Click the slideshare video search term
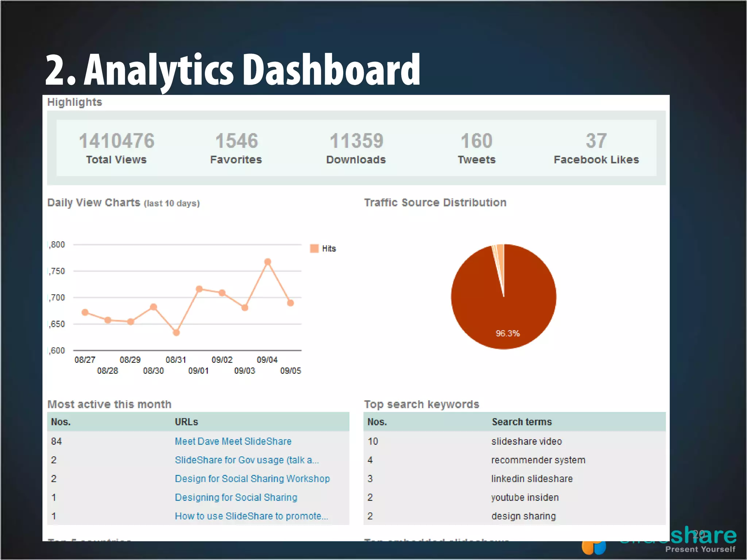This screenshot has width=747, height=560. pyautogui.click(x=526, y=441)
